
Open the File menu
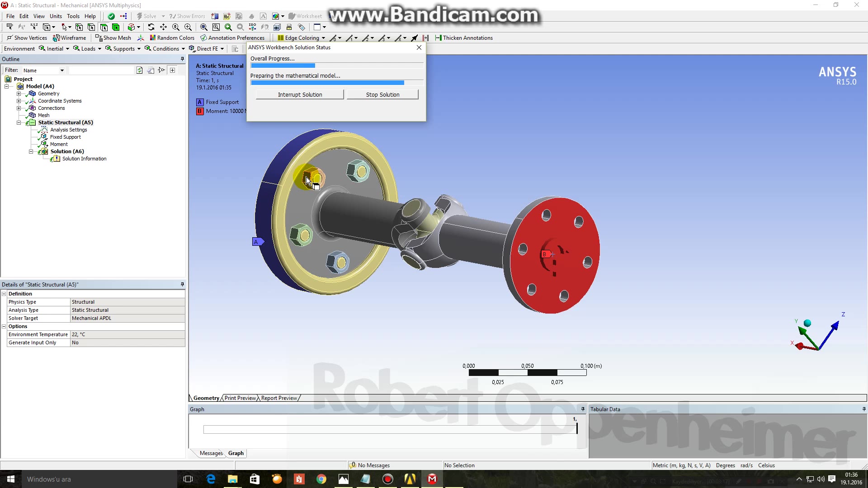coord(10,16)
